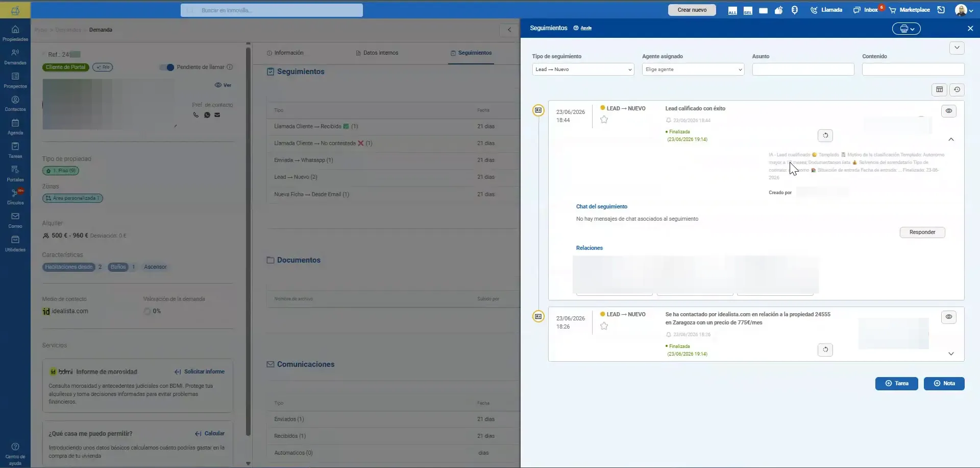This screenshot has width=980, height=468.
Task: Add a Nota with blue button
Action: [944, 384]
